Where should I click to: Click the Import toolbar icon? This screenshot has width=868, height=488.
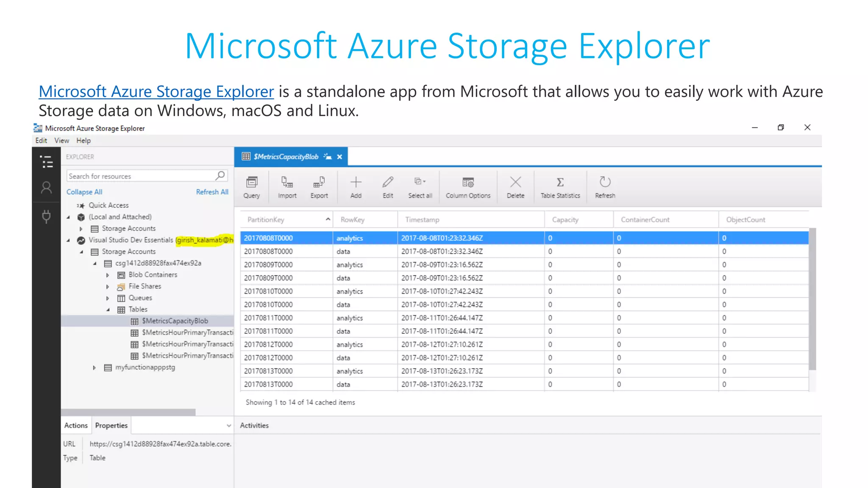287,182
